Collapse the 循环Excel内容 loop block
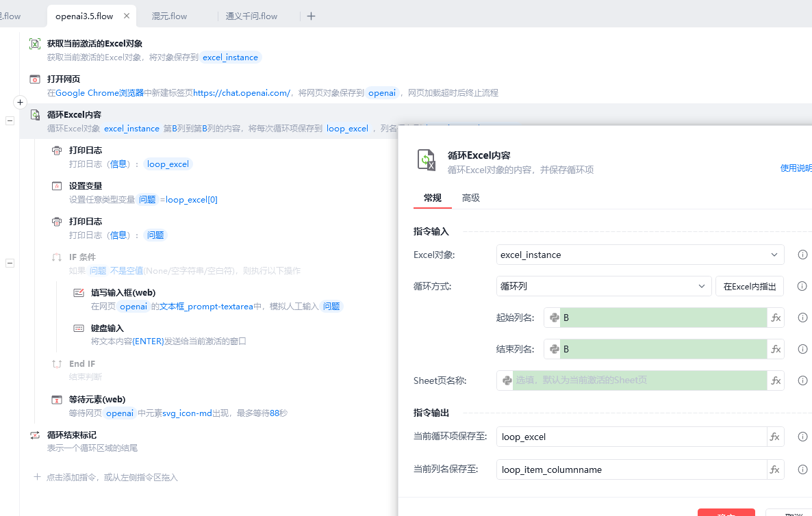Screen dimensions: 812x516 (10, 120)
